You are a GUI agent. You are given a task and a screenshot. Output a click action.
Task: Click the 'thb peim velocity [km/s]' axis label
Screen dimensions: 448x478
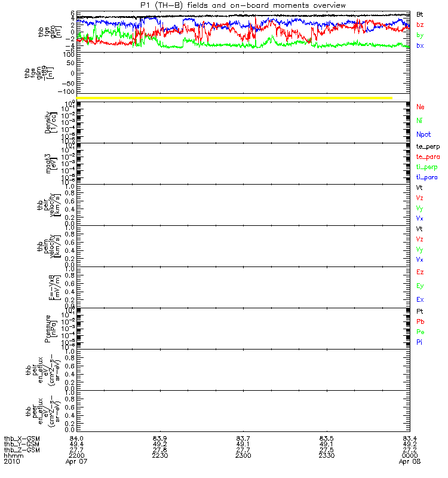pos(49,246)
